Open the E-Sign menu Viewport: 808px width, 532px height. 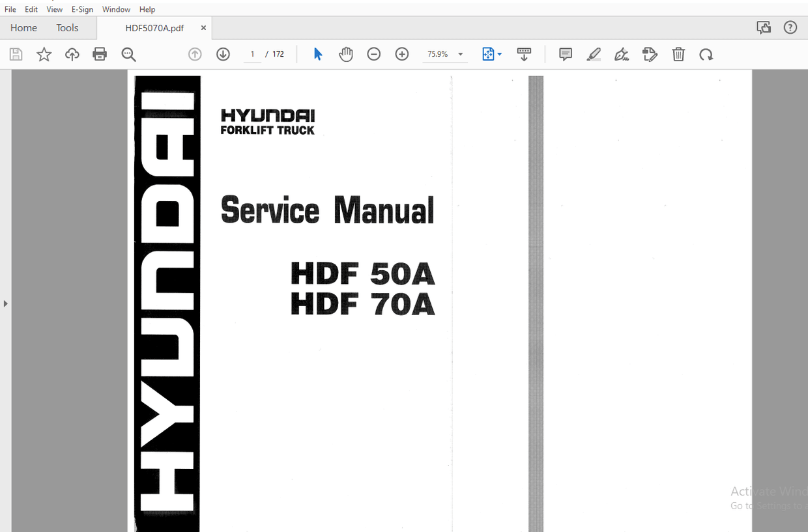pyautogui.click(x=82, y=9)
